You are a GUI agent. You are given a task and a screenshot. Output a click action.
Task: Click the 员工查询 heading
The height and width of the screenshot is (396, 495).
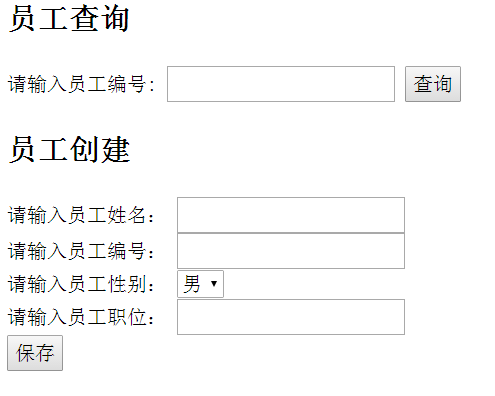(69, 19)
